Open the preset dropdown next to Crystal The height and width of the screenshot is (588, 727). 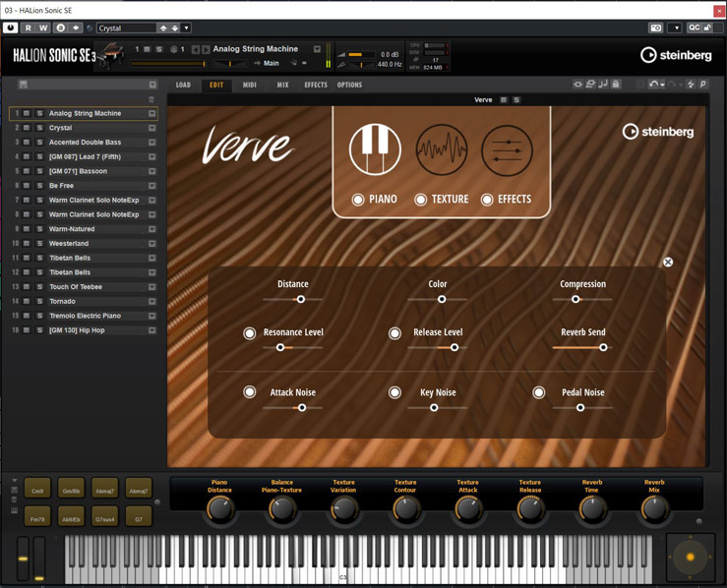pyautogui.click(x=186, y=28)
